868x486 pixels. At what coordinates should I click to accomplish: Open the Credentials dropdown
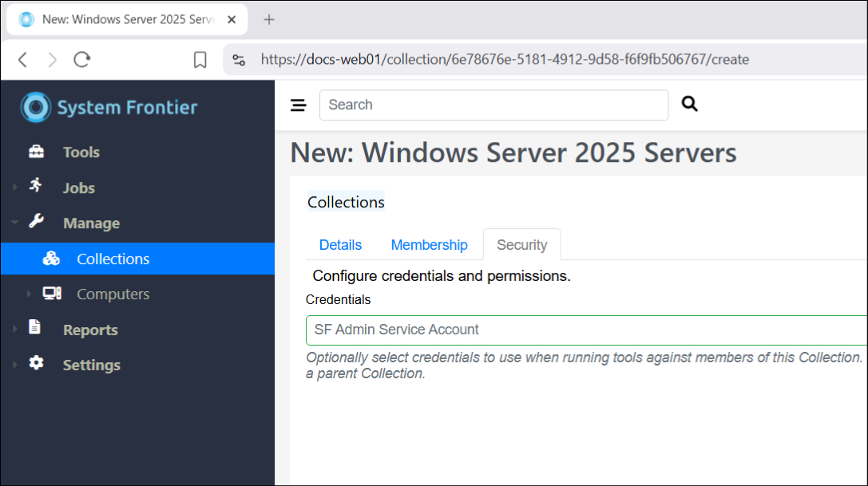(586, 330)
